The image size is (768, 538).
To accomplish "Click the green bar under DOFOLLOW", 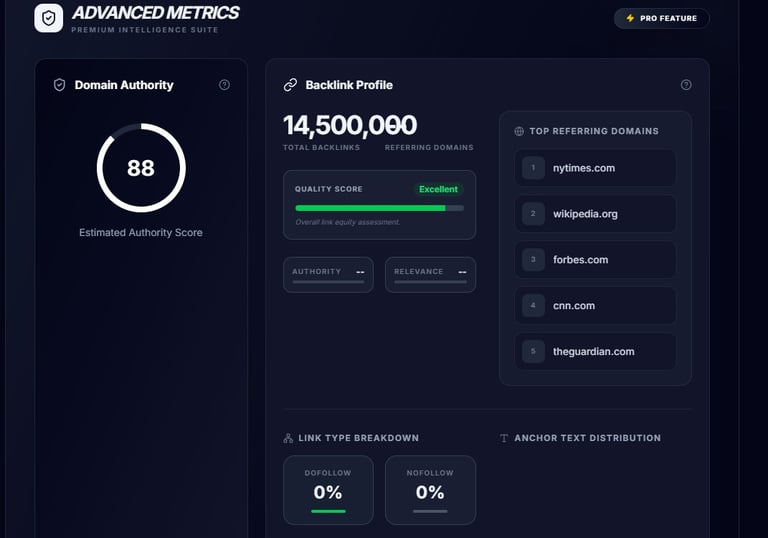I will tap(328, 512).
